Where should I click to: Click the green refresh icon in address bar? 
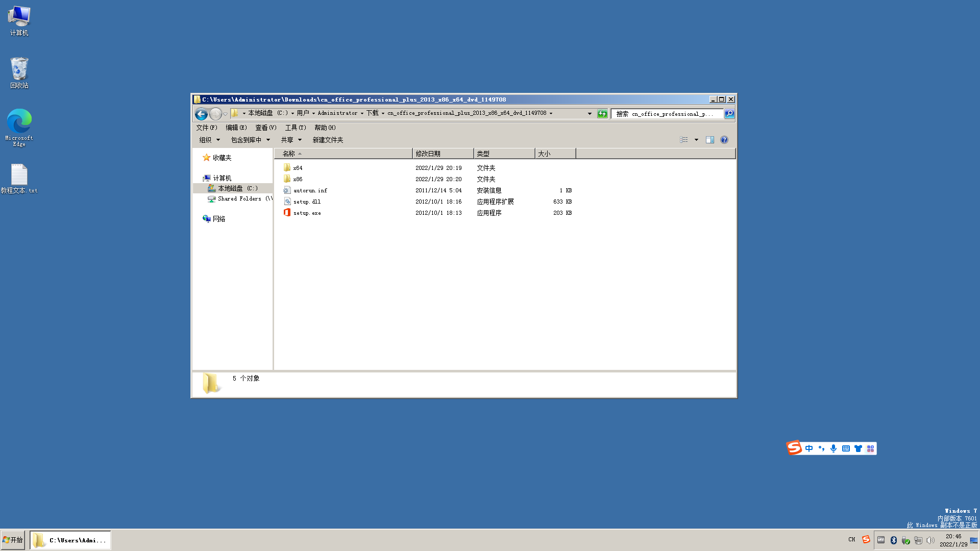pos(602,114)
